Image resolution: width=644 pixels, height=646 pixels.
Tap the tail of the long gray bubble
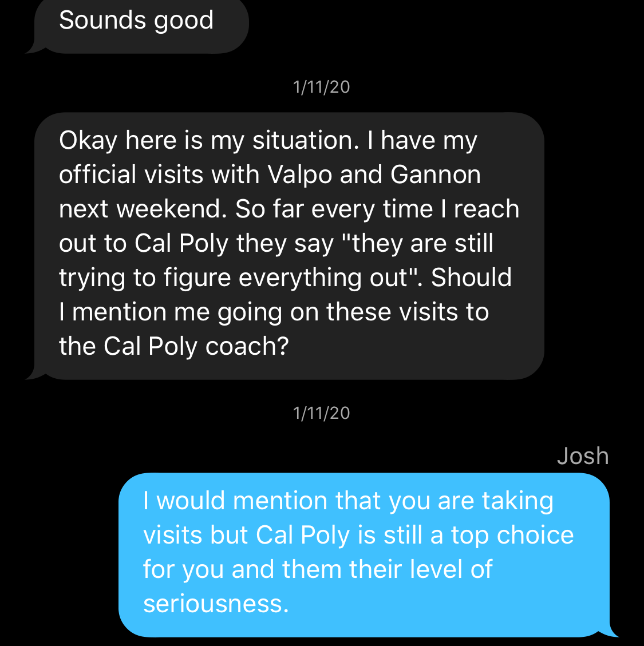pos(33,374)
